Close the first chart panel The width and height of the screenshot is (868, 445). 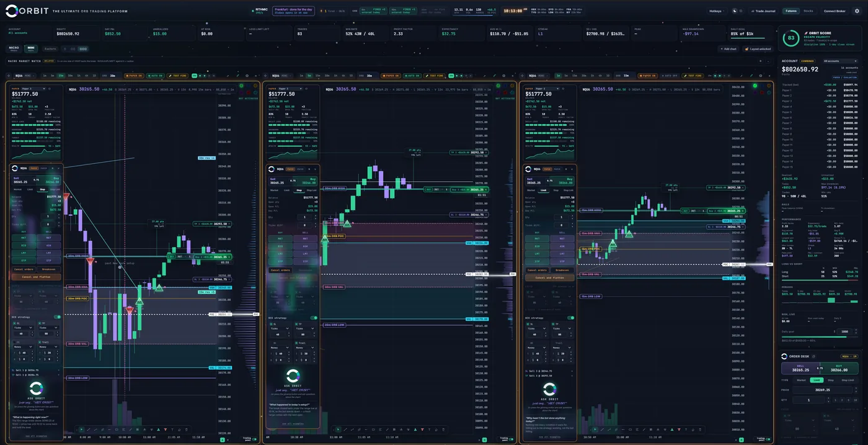pyautogui.click(x=255, y=76)
